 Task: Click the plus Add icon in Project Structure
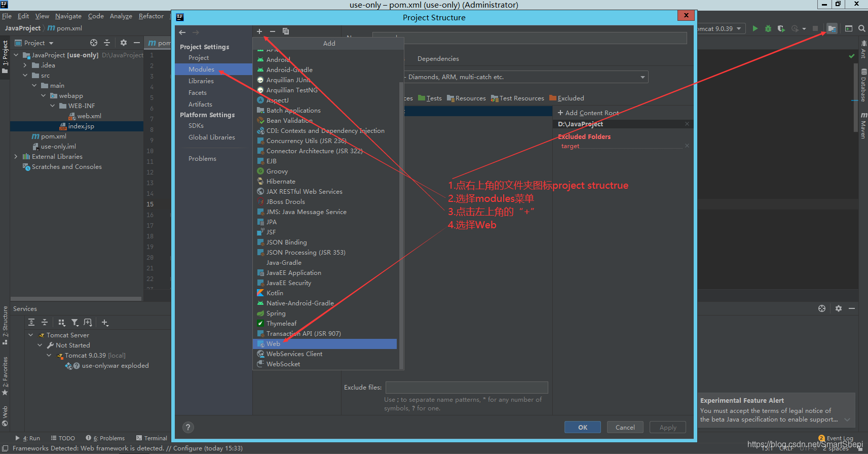click(x=259, y=31)
